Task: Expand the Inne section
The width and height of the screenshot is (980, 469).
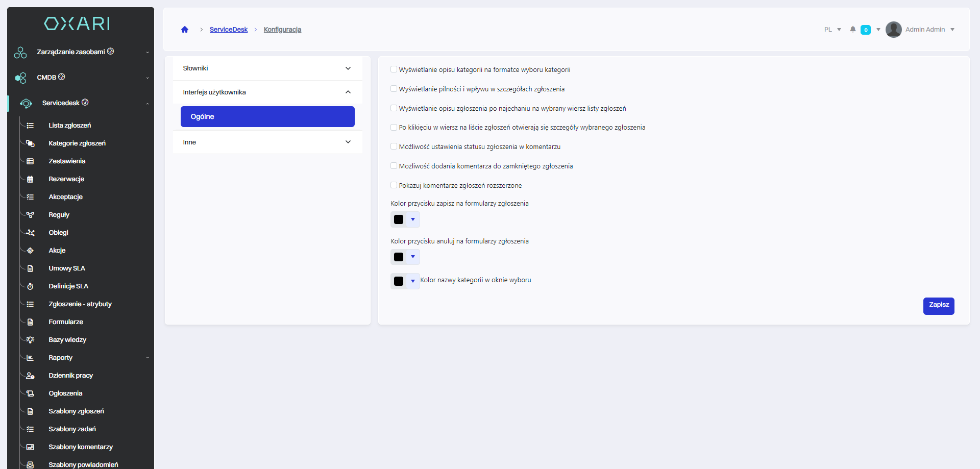Action: 267,142
